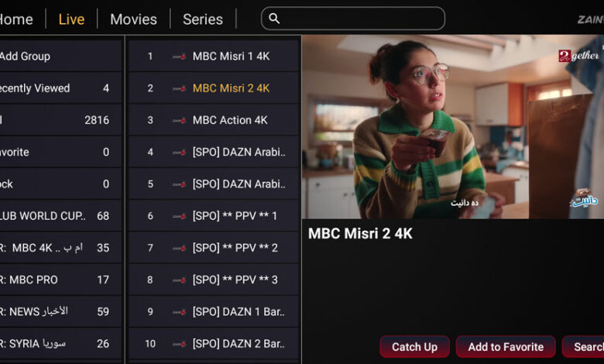Click the DAZN 2 Bar channel logo icon

tap(179, 344)
